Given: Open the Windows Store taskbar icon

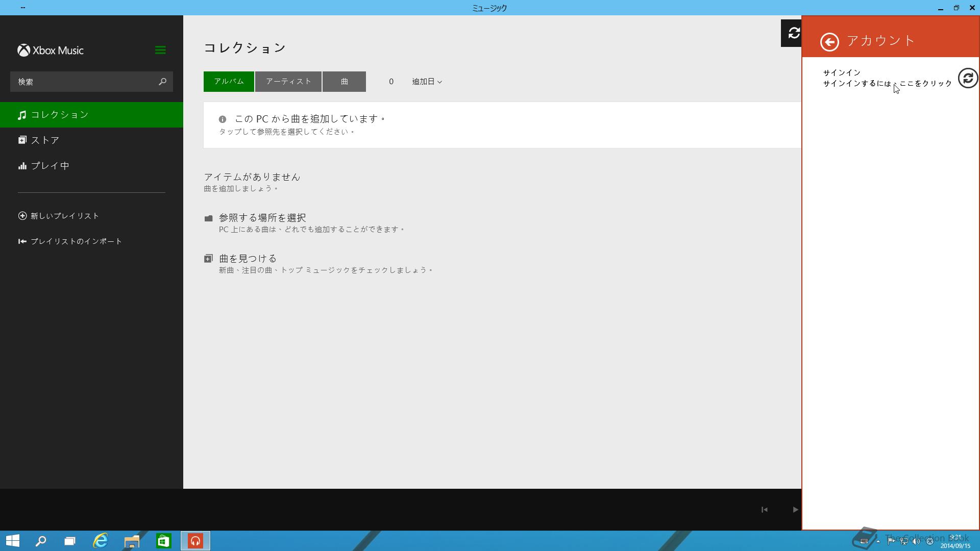Looking at the screenshot, I should point(163,541).
